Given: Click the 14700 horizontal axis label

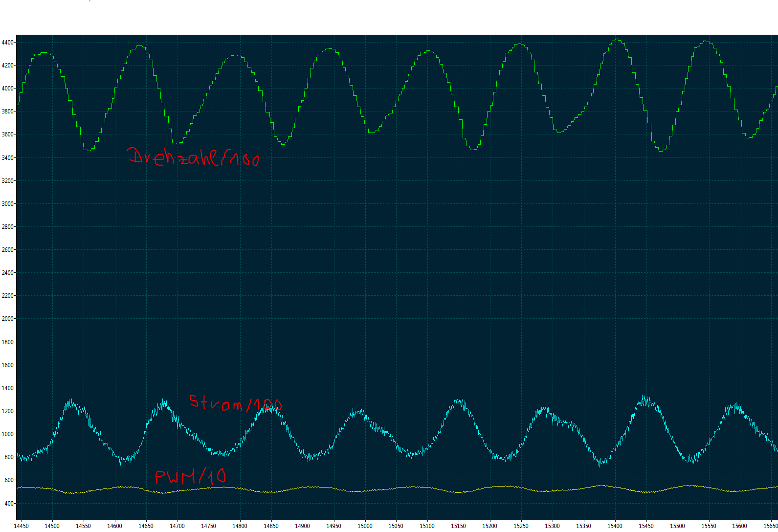Looking at the screenshot, I should (x=178, y=526).
